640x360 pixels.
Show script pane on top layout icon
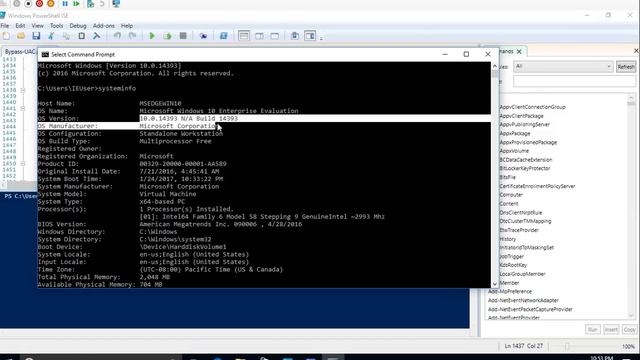coord(244,36)
